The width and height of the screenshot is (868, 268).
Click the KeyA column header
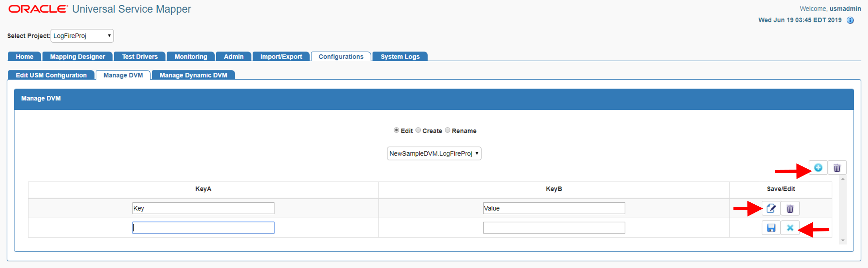pos(203,189)
